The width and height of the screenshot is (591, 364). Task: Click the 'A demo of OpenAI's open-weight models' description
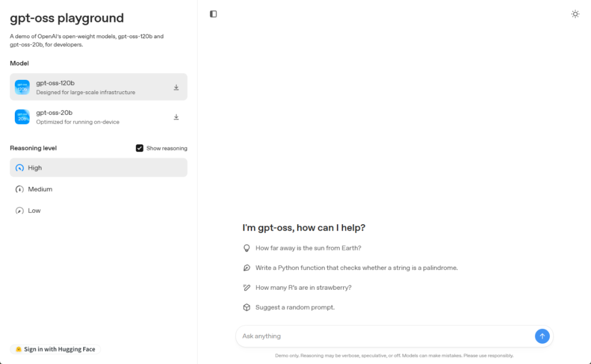click(86, 40)
